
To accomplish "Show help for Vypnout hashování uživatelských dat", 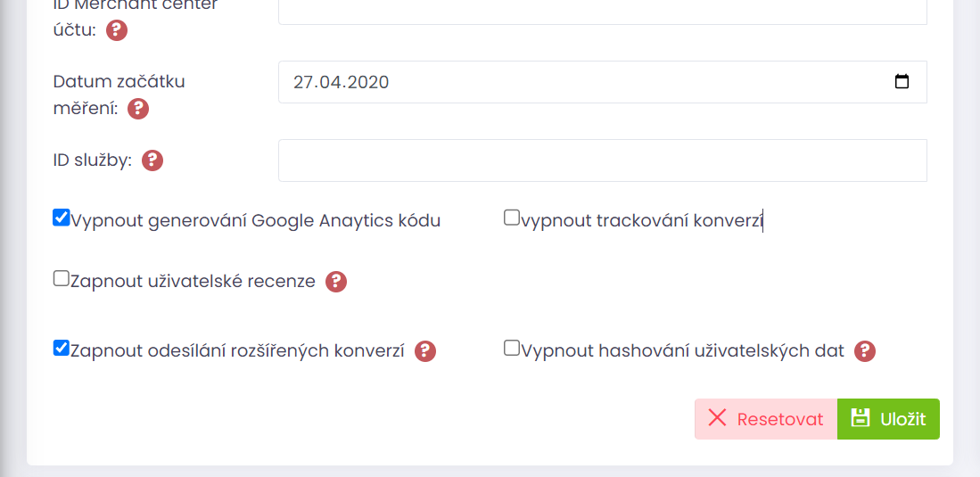I will (865, 350).
